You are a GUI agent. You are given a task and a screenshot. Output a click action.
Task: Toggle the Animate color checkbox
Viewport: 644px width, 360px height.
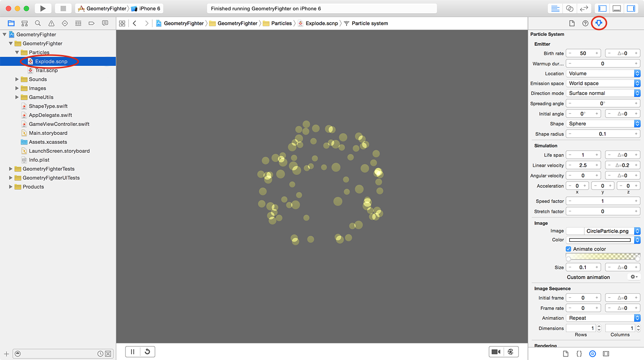pos(568,249)
